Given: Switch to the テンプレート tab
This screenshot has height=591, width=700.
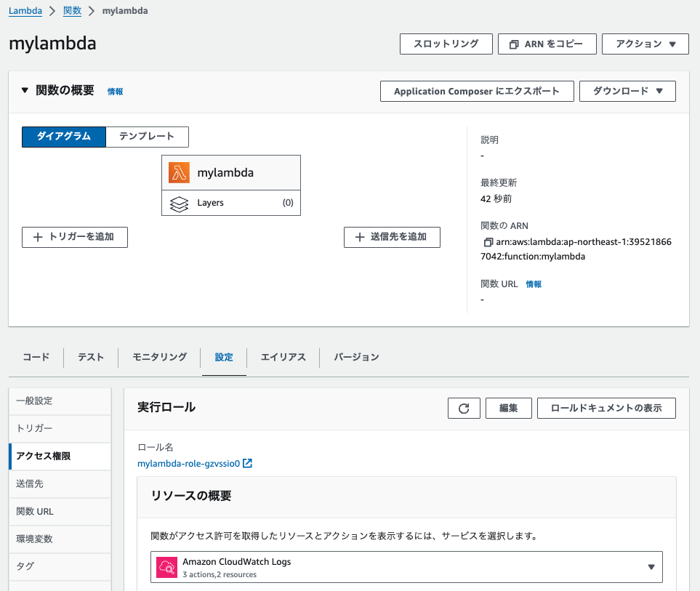Looking at the screenshot, I should tap(147, 137).
